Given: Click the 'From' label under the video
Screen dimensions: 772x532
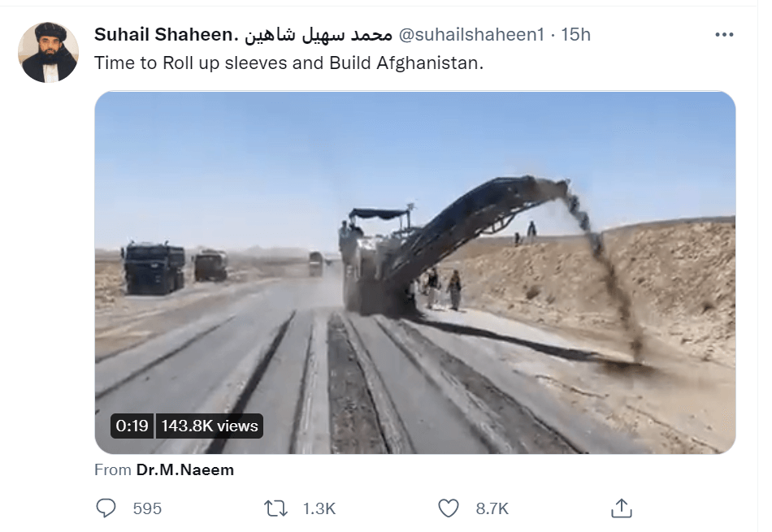Looking at the screenshot, I should (113, 470).
